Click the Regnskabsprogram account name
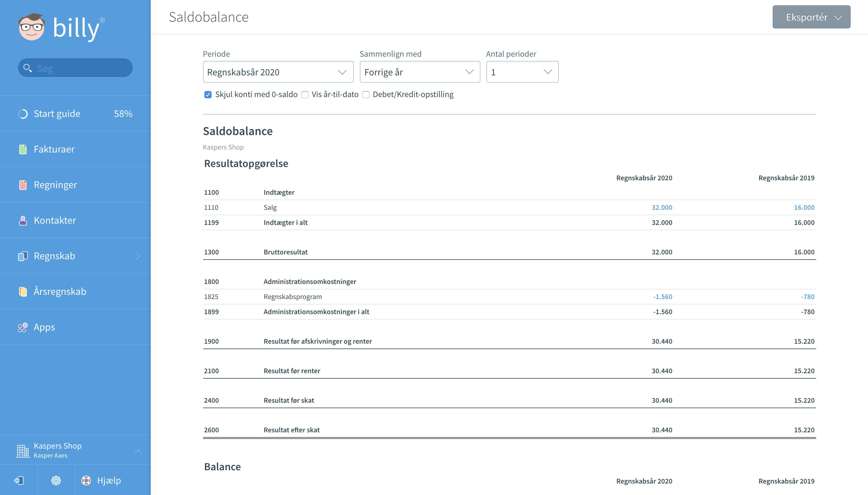The image size is (868, 495). click(293, 297)
